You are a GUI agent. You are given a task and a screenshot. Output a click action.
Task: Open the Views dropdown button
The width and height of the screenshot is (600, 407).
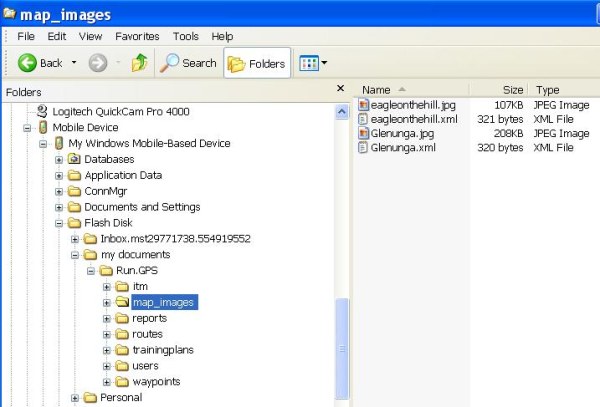coord(313,63)
